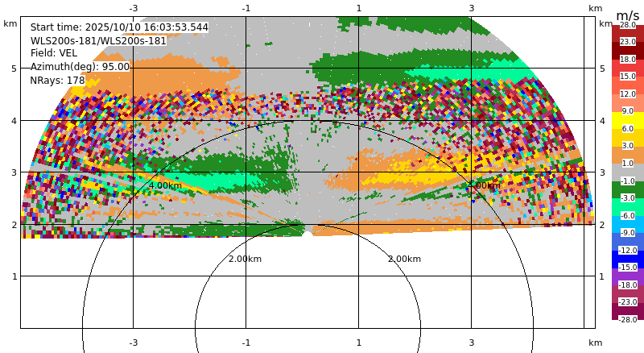The image size is (644, 353).
Task: Click the -9.0 colorbar tick label
Action: 628,233
